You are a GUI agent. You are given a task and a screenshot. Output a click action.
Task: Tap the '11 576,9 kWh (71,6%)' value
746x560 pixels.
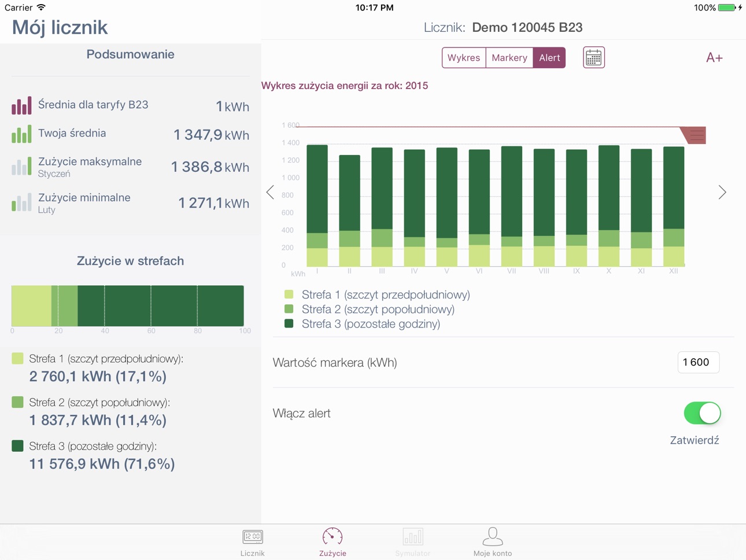point(102,464)
